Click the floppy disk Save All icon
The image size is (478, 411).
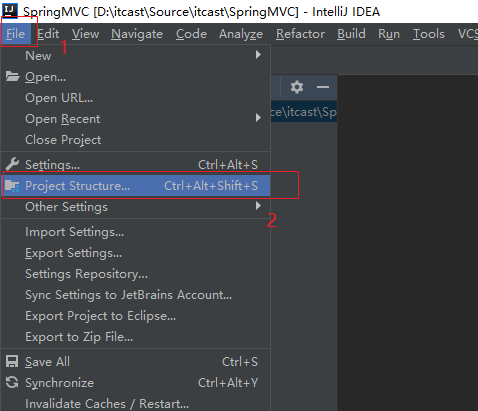(12, 362)
